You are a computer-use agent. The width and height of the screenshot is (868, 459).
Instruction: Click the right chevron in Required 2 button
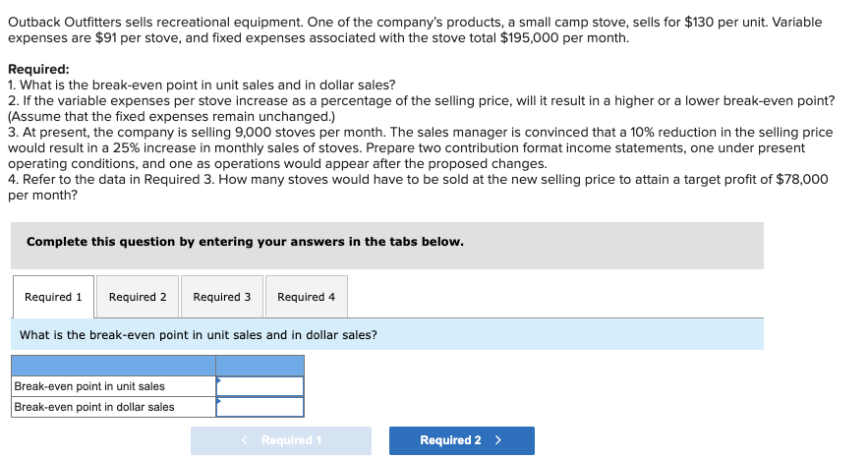498,440
